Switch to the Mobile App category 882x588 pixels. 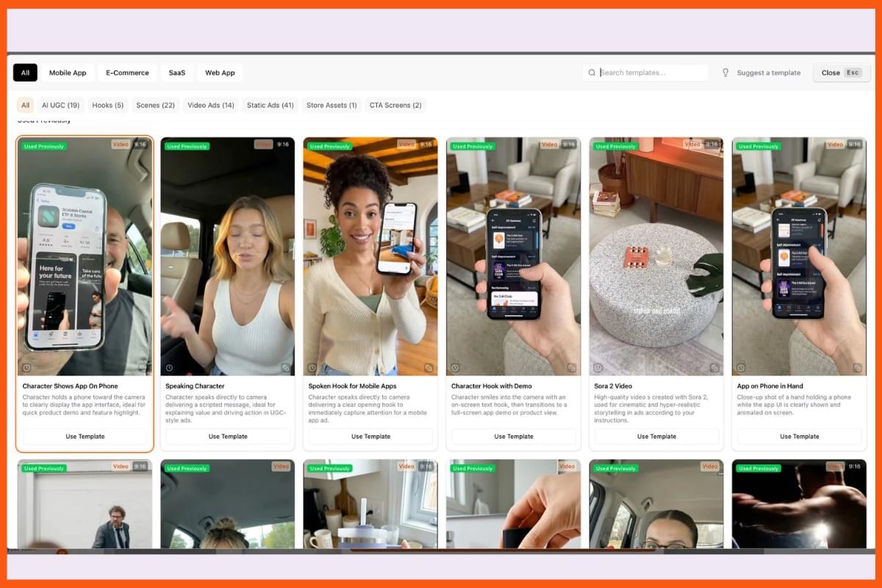click(68, 73)
